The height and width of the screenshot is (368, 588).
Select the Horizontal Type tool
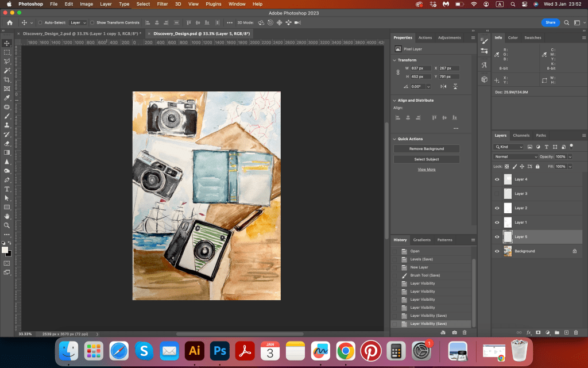point(7,189)
